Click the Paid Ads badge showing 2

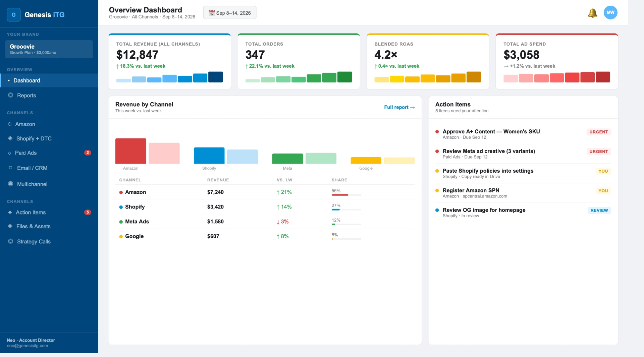point(88,153)
